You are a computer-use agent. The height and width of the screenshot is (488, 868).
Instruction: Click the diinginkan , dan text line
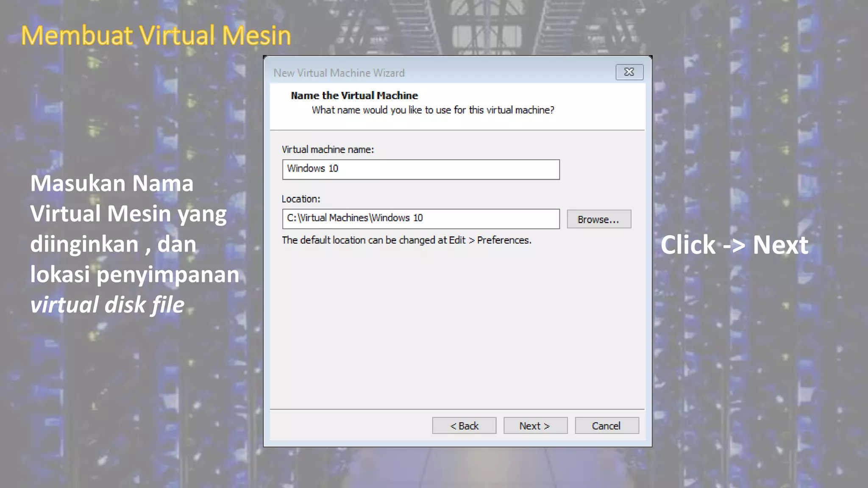click(113, 244)
